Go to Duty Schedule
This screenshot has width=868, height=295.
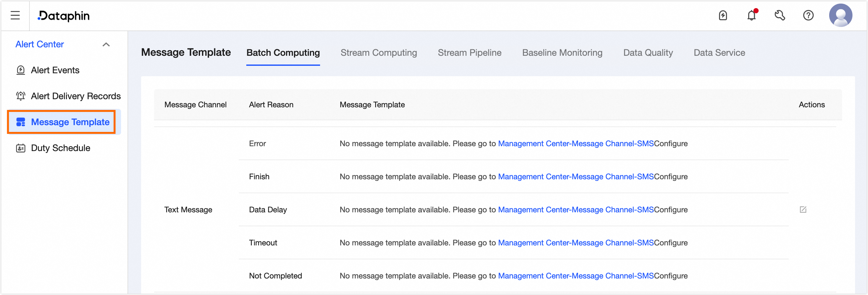tap(61, 148)
